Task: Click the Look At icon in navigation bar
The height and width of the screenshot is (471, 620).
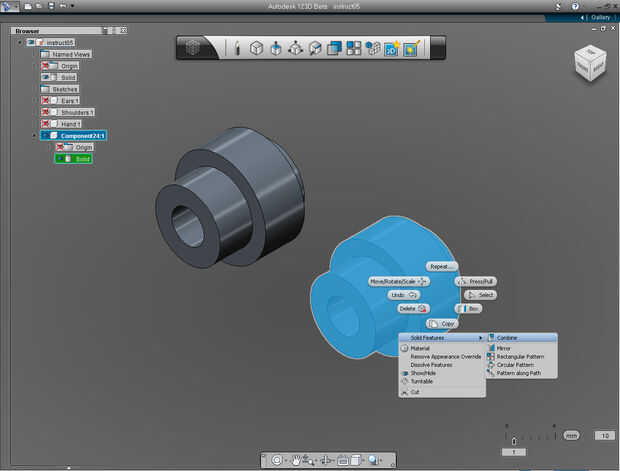Action: 327,460
